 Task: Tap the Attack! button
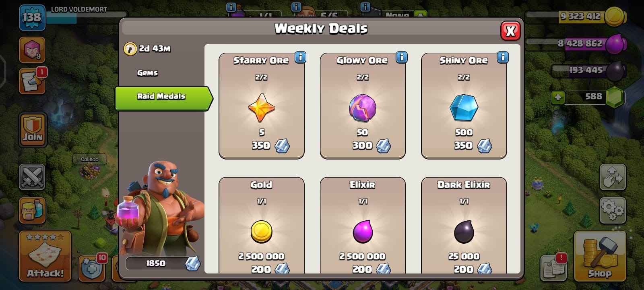45,256
